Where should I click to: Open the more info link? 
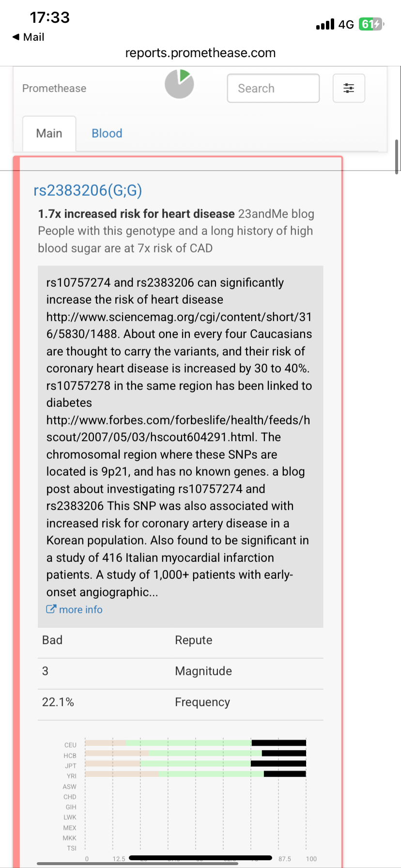[x=81, y=609]
